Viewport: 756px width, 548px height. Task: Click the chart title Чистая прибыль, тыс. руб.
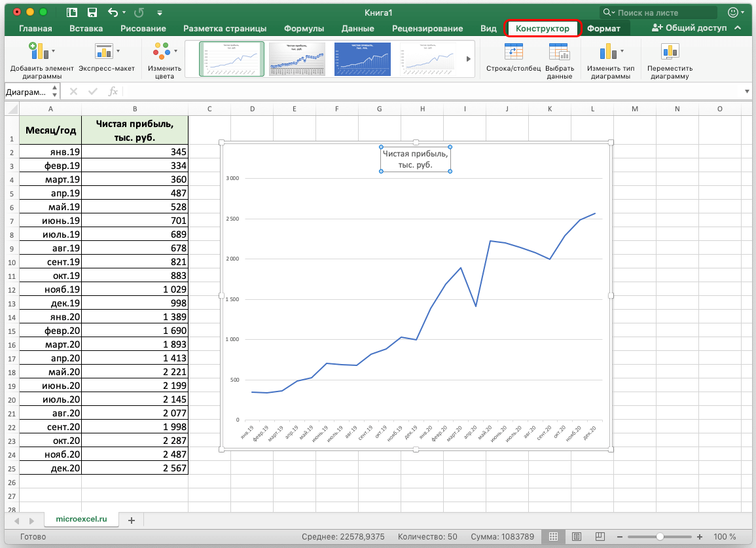(415, 159)
